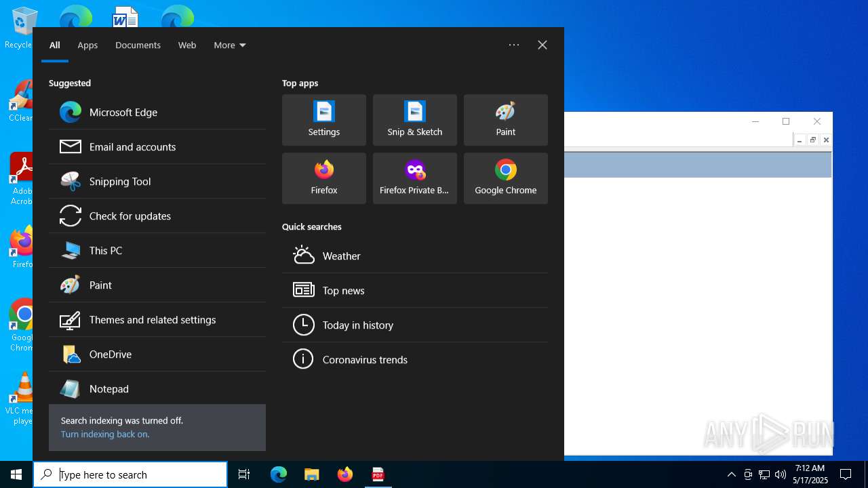Switch to the Apps tab

click(87, 45)
